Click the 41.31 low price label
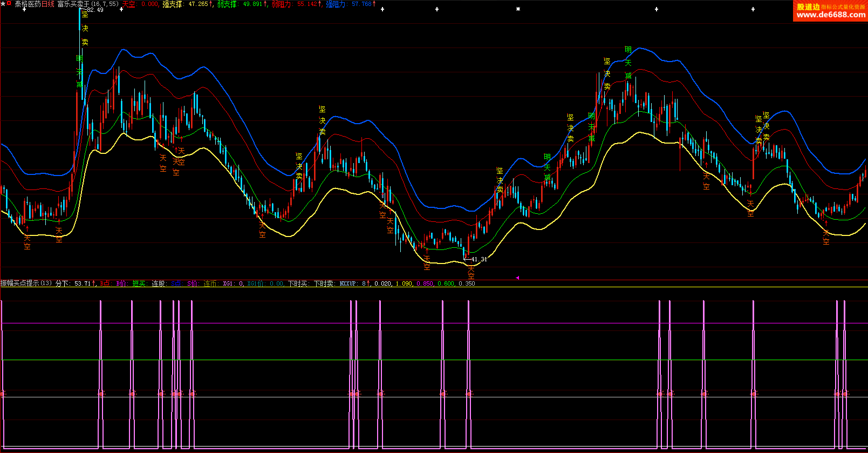Image resolution: width=868 pixels, height=453 pixels. click(x=479, y=259)
